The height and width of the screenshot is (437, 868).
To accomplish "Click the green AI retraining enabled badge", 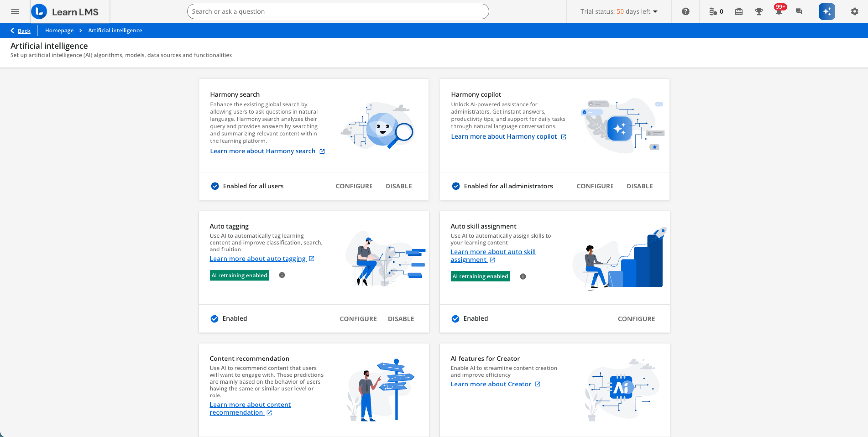I will tap(239, 275).
